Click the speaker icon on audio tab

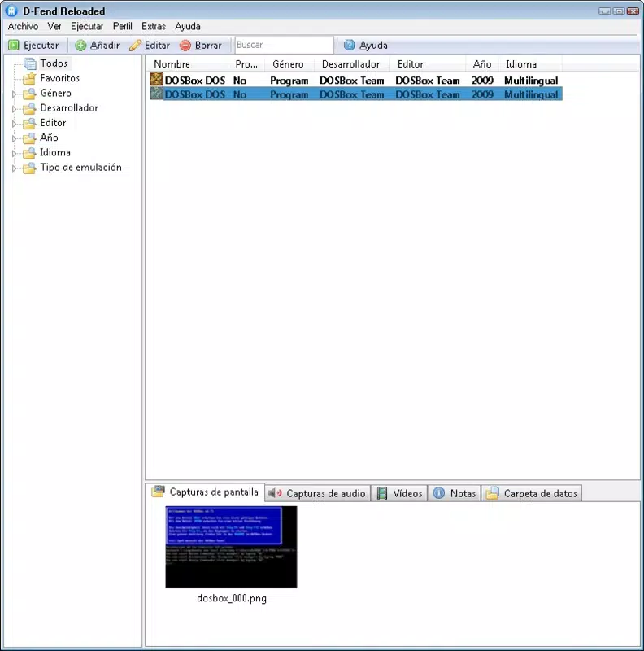pyautogui.click(x=275, y=493)
